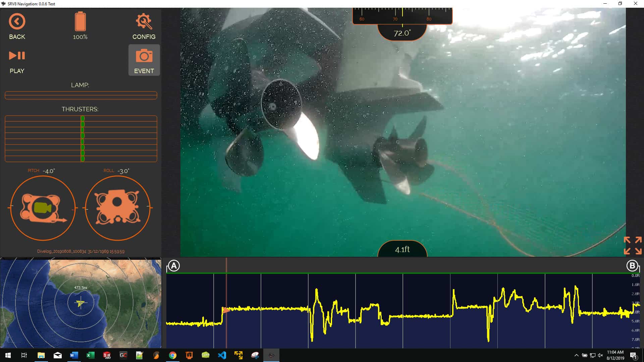Open the Cura app on taskbar
Screen dimensions: 644x362
pyautogui.click(x=206, y=355)
